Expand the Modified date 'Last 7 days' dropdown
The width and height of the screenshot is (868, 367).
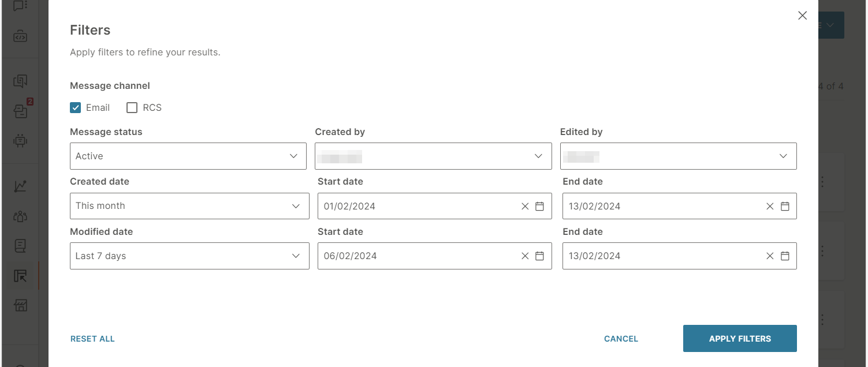[189, 256]
